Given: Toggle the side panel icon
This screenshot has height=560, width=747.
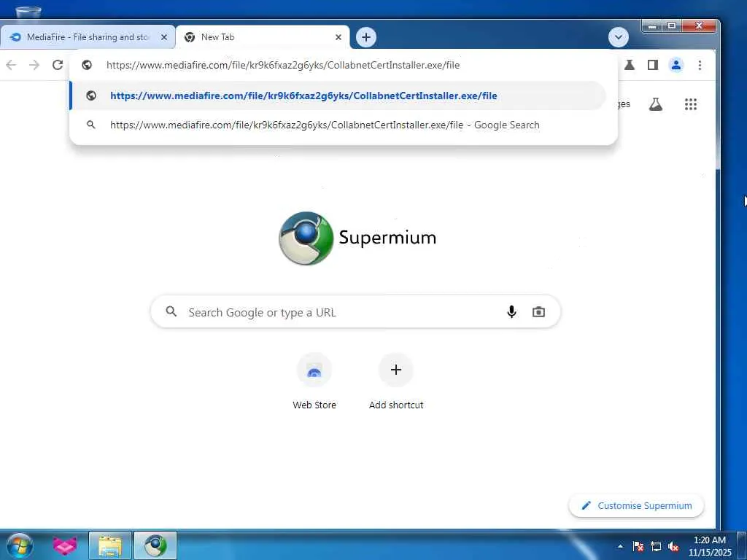Looking at the screenshot, I should tap(653, 65).
